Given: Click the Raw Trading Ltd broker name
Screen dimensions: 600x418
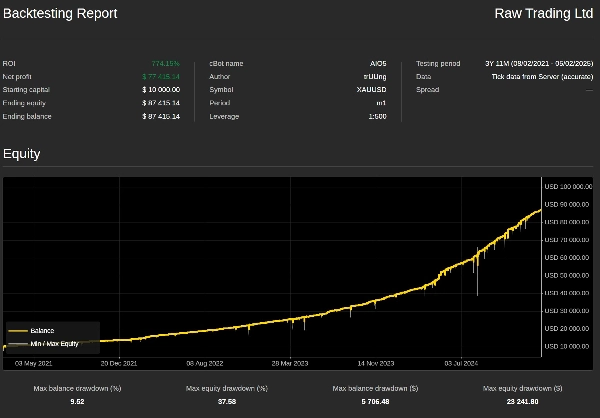Looking at the screenshot, I should coord(544,14).
